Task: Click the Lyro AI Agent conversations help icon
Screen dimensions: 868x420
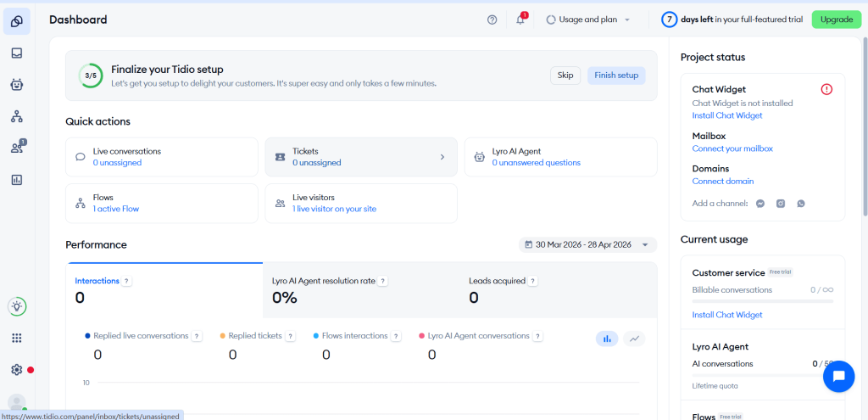Action: tap(537, 336)
